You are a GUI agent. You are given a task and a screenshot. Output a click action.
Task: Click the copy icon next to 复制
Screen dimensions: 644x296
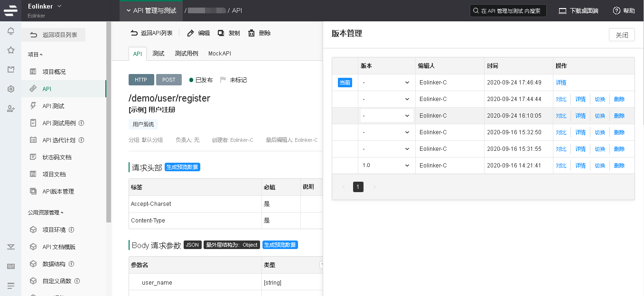[x=221, y=33]
